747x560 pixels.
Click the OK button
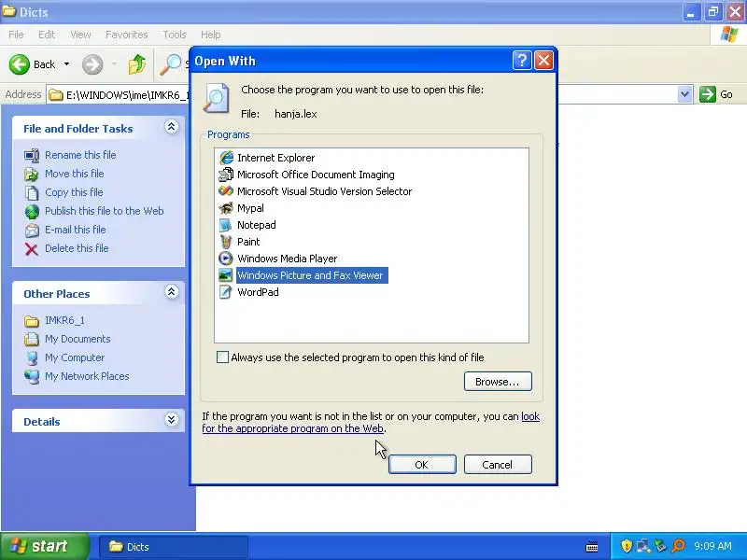point(422,464)
